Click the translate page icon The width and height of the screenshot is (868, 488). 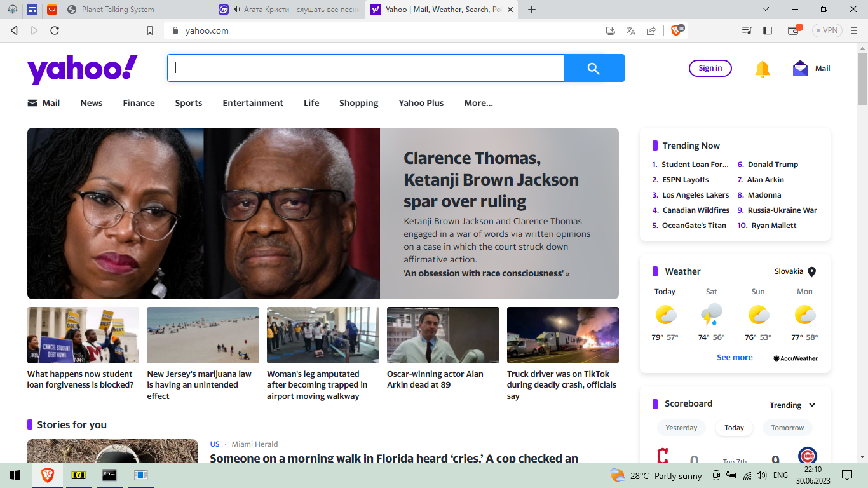tap(631, 30)
